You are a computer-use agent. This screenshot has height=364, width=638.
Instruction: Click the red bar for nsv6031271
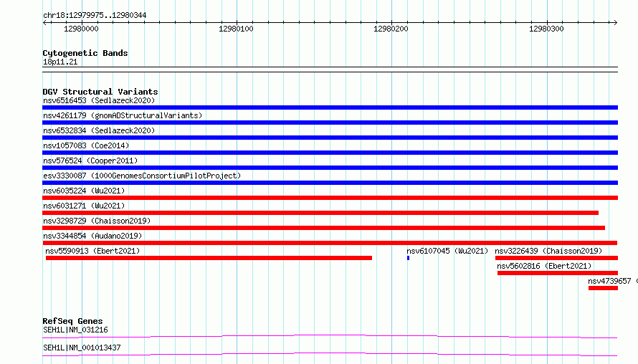(x=320, y=213)
